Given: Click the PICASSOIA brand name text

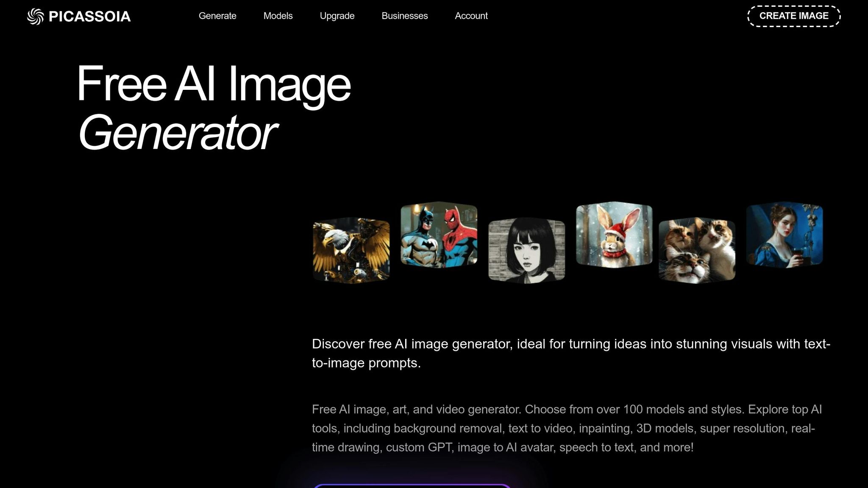Looking at the screenshot, I should [x=89, y=17].
